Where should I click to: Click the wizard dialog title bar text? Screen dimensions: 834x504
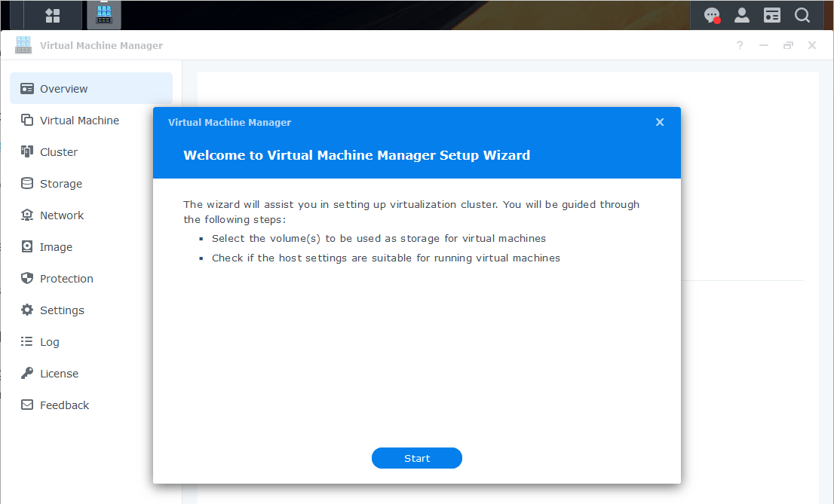point(229,122)
